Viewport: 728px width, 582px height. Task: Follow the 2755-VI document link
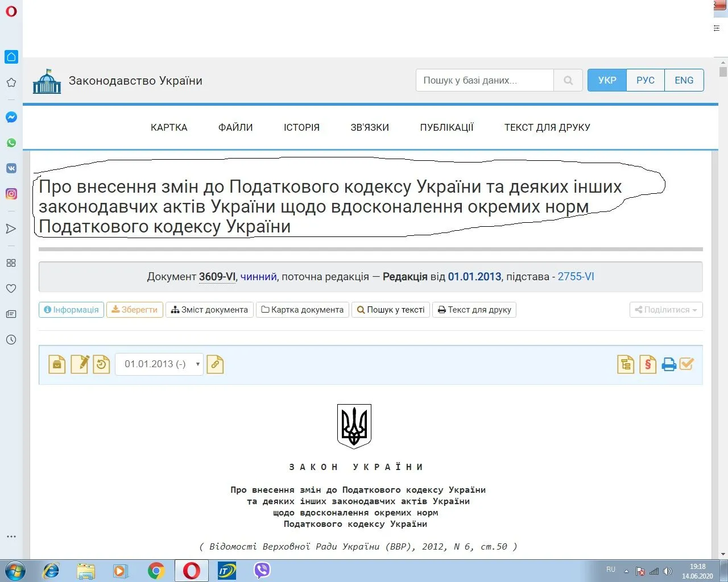pyautogui.click(x=576, y=277)
